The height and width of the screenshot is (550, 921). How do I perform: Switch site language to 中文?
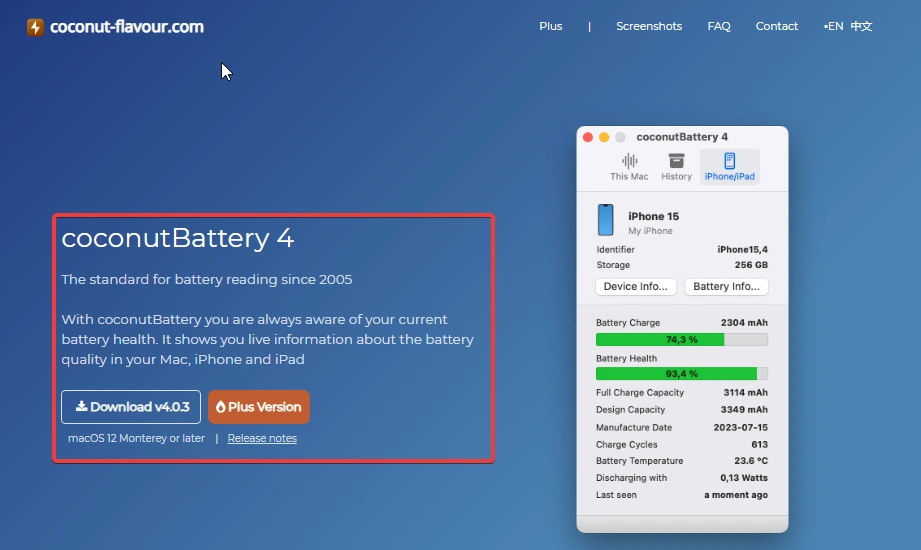pos(861,26)
